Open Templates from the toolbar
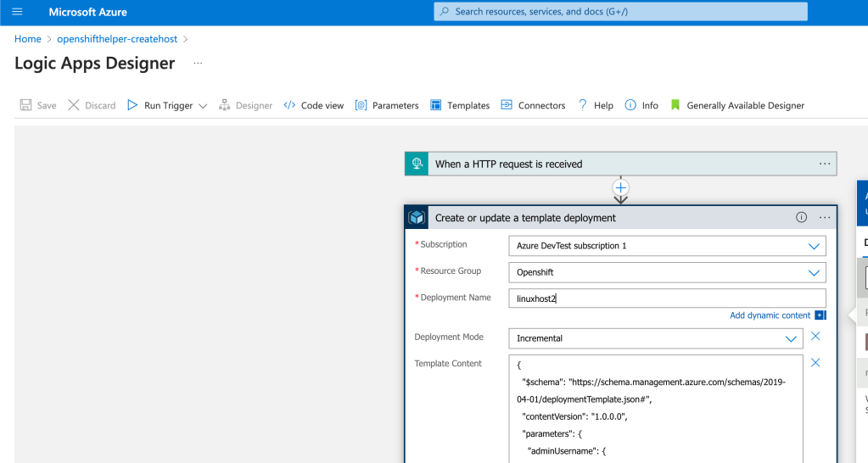This screenshot has width=868, height=463. click(x=460, y=105)
